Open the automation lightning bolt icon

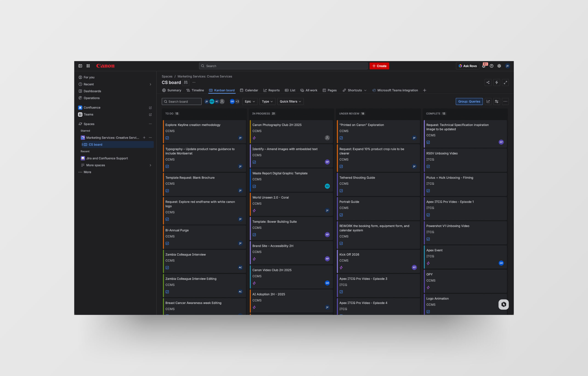point(496,83)
